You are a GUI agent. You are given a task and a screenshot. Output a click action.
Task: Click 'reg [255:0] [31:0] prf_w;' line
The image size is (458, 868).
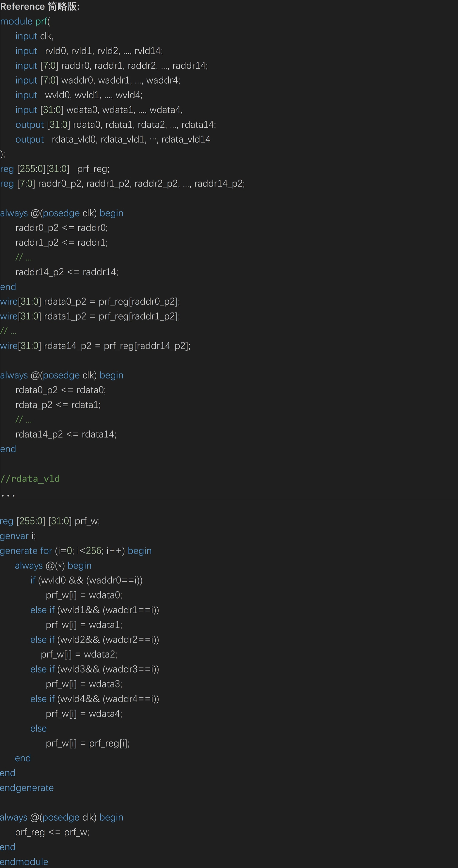pos(50,521)
